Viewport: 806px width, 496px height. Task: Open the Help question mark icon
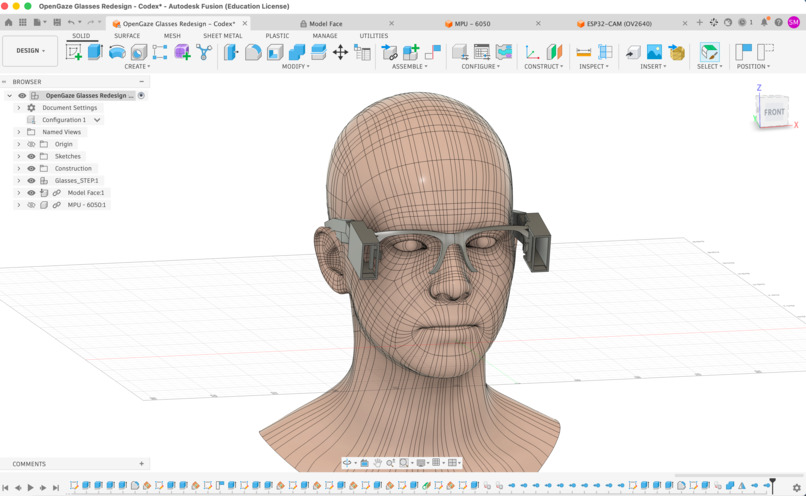click(779, 23)
